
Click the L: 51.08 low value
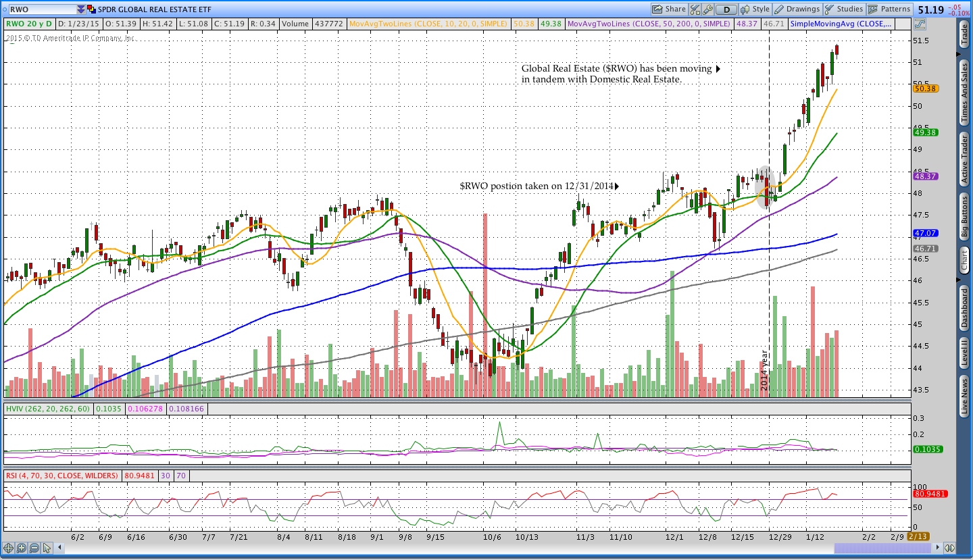click(x=193, y=24)
